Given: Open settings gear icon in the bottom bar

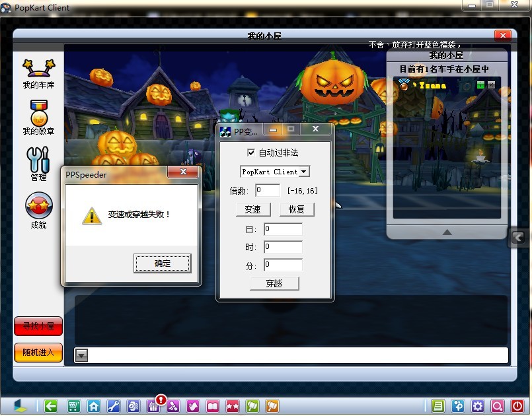Looking at the screenshot, I should click(x=478, y=406).
